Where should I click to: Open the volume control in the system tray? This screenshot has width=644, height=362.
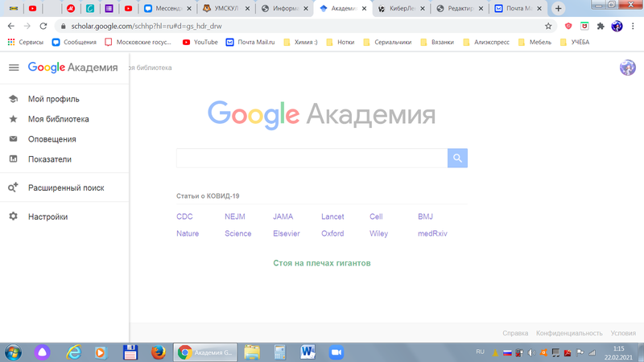pyautogui.click(x=531, y=352)
